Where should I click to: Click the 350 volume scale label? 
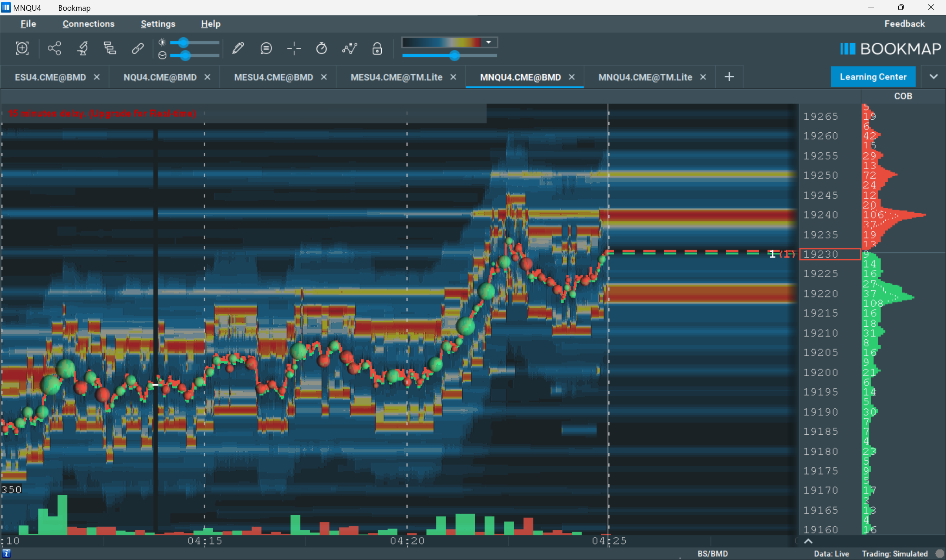11,489
